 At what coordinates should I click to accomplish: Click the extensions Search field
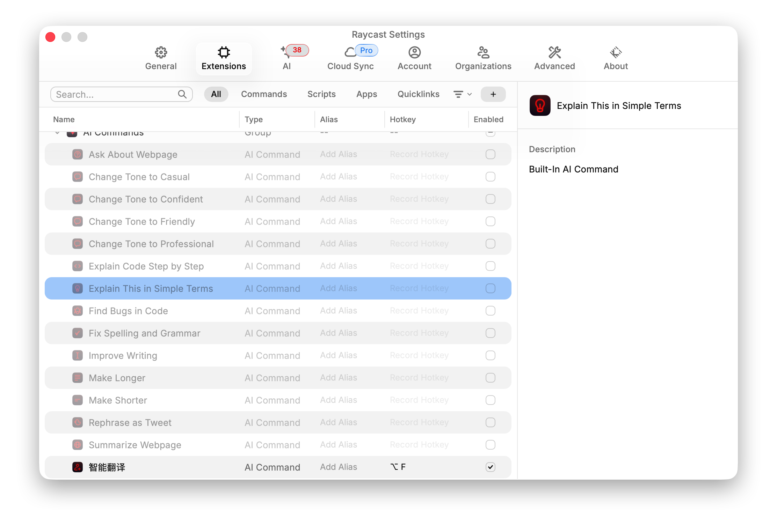click(121, 94)
